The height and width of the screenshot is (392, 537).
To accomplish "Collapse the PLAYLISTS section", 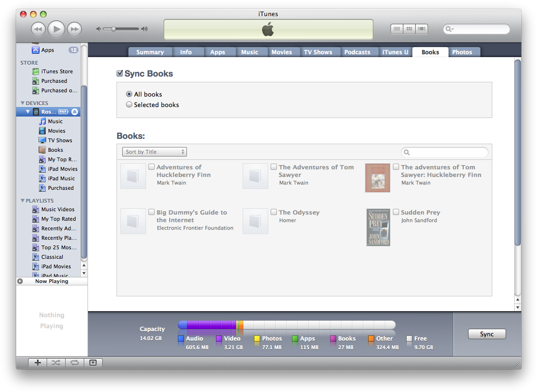I will [x=23, y=201].
